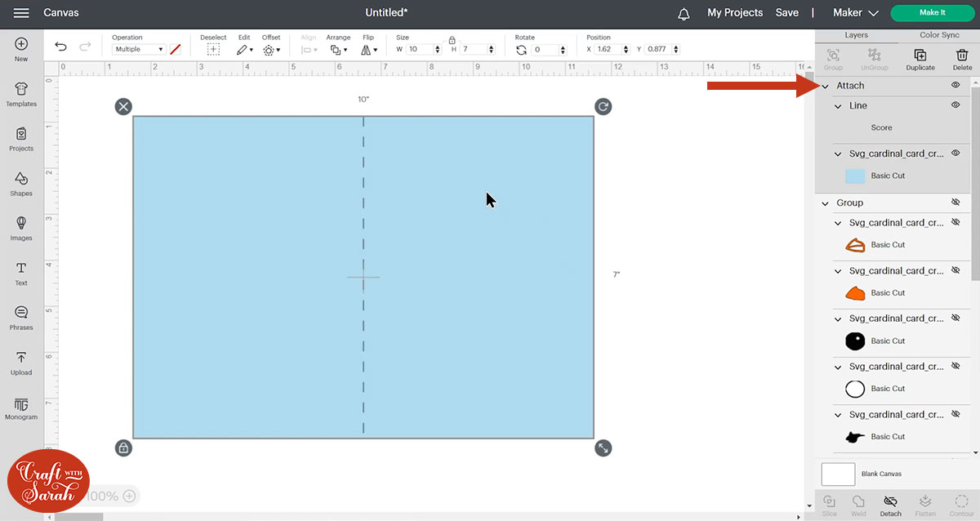Open the Templates tool in left sidebar
The width and height of the screenshot is (980, 521).
click(21, 94)
